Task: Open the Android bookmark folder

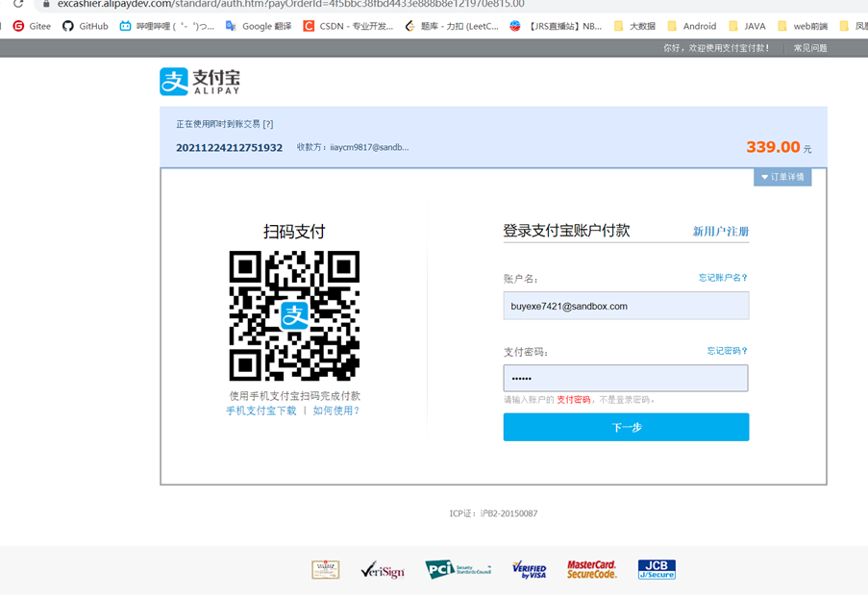Action: 691,26
